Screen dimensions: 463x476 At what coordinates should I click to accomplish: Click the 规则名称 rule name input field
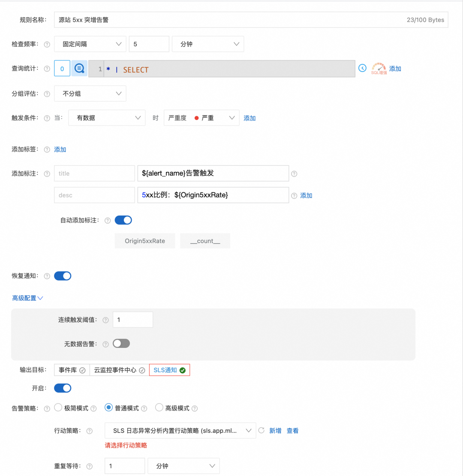click(171, 19)
